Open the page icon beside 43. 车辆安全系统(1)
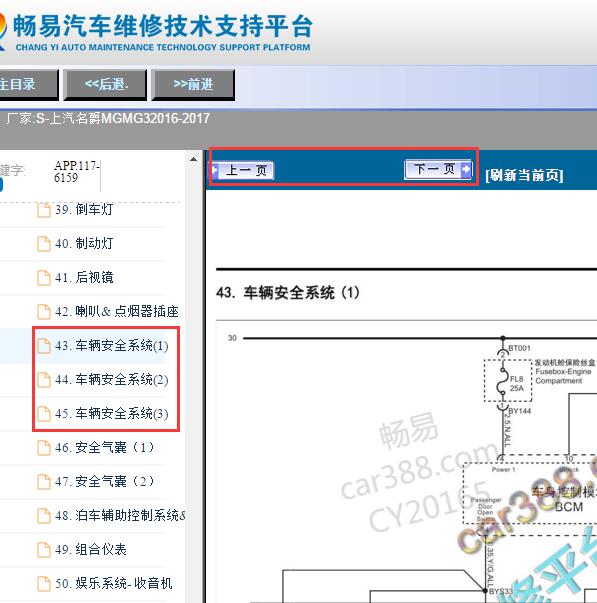Image resolution: width=597 pixels, height=603 pixels. (44, 346)
